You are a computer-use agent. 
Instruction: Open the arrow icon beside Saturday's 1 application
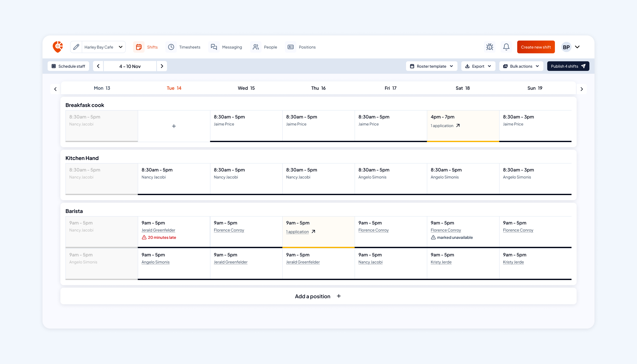coord(458,125)
